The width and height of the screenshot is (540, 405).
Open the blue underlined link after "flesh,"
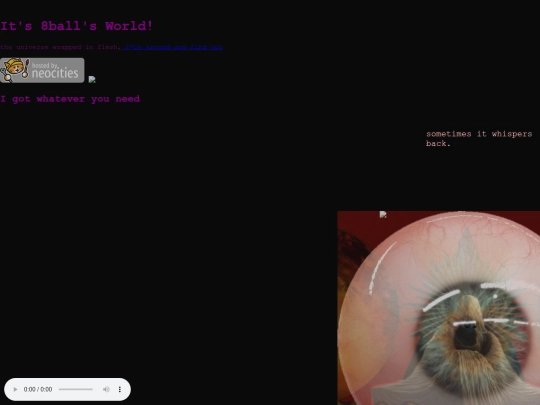(172, 47)
